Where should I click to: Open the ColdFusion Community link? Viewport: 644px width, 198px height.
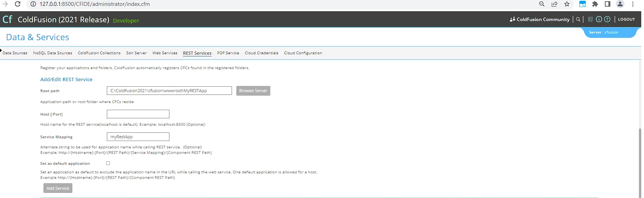click(540, 19)
